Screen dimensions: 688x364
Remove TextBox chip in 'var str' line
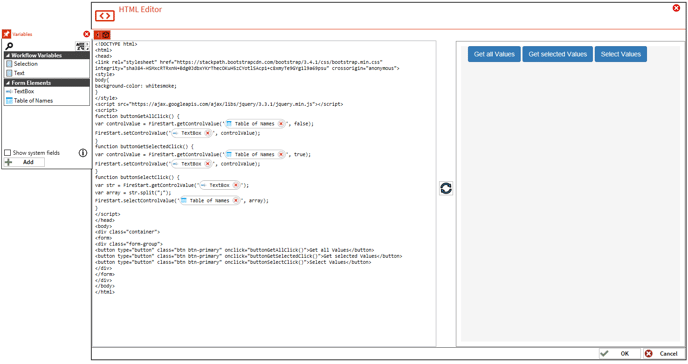pyautogui.click(x=236, y=185)
